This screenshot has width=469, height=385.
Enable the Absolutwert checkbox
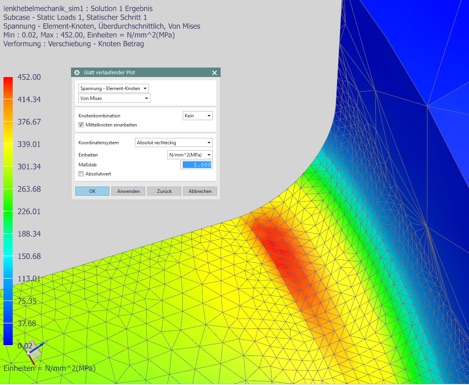click(81, 174)
